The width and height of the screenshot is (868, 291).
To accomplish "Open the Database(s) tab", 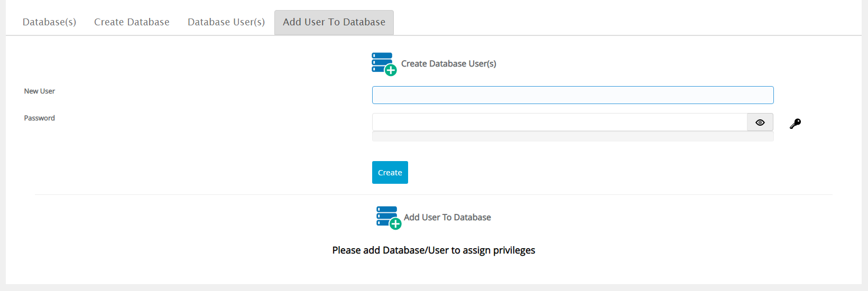I will pyautogui.click(x=49, y=22).
